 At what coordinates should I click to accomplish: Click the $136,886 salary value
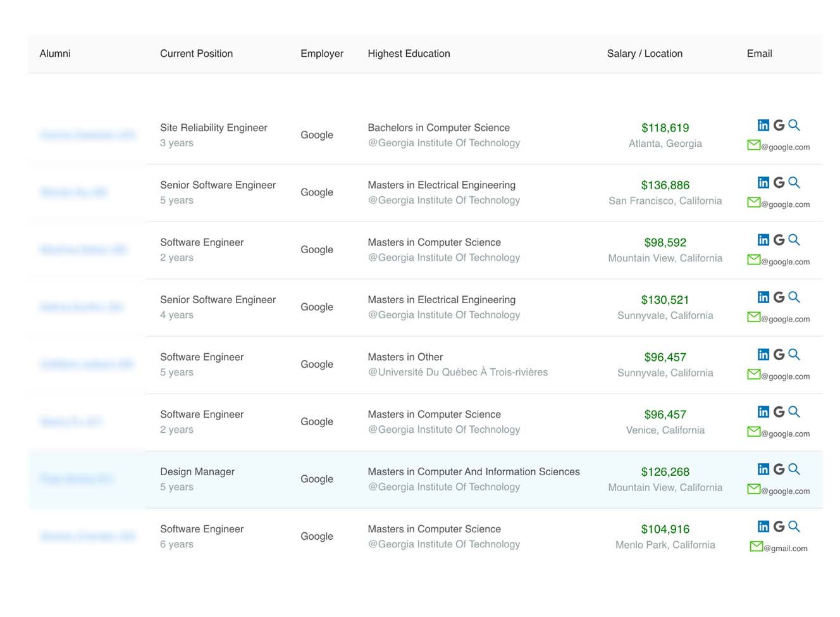pyautogui.click(x=665, y=185)
